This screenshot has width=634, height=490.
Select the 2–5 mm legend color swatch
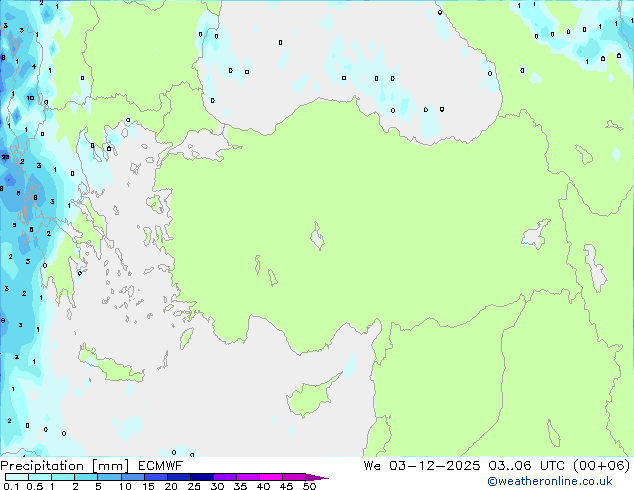86,477
